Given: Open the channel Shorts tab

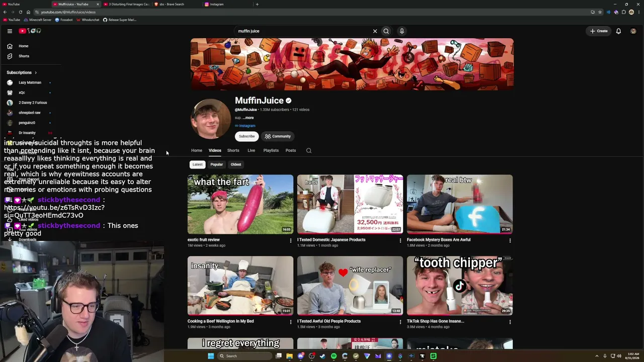Looking at the screenshot, I should (233, 150).
